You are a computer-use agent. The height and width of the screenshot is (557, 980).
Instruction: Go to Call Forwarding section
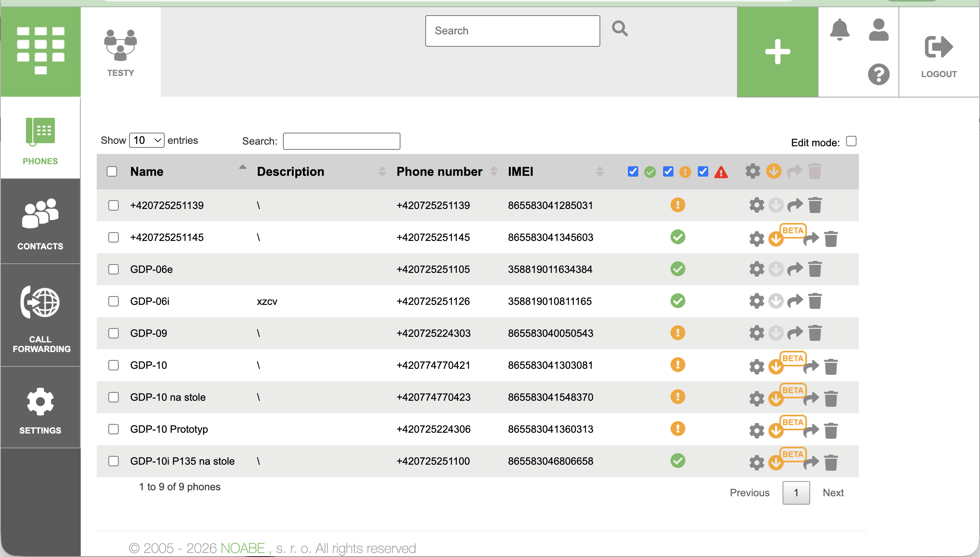tap(40, 316)
